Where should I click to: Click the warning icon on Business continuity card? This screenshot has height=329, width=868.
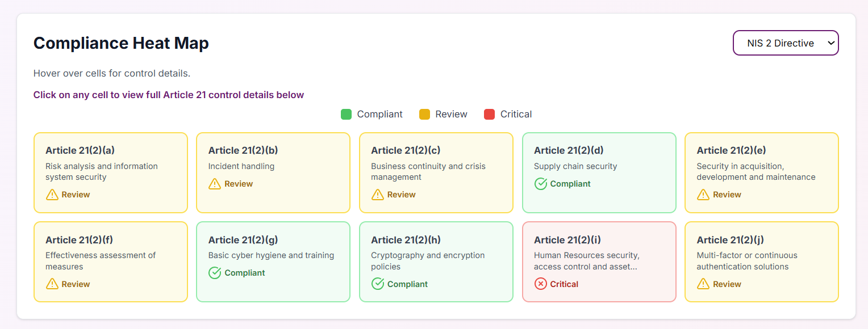click(378, 195)
